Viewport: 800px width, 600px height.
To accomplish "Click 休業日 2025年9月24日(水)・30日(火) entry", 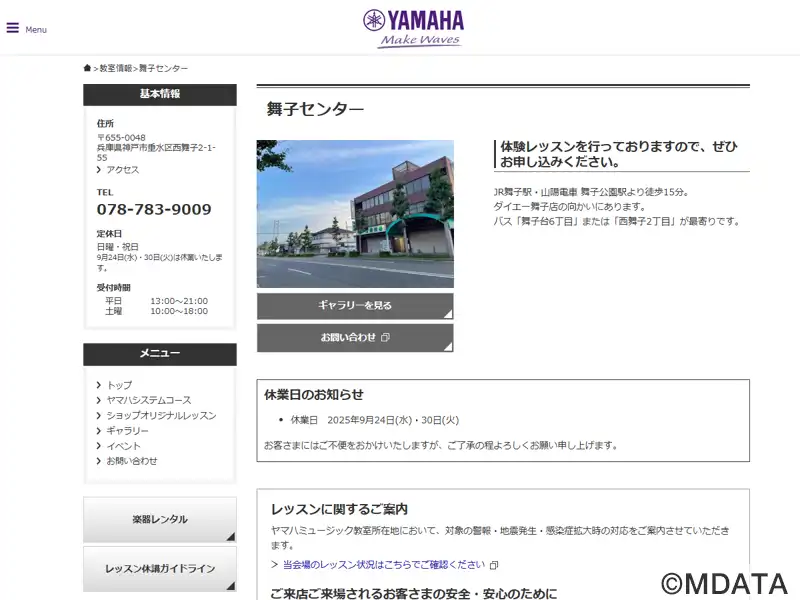I will 374,420.
